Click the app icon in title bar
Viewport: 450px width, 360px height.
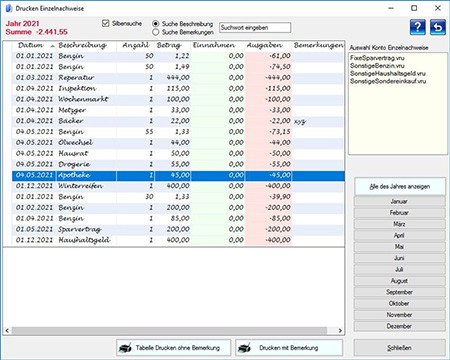click(9, 8)
